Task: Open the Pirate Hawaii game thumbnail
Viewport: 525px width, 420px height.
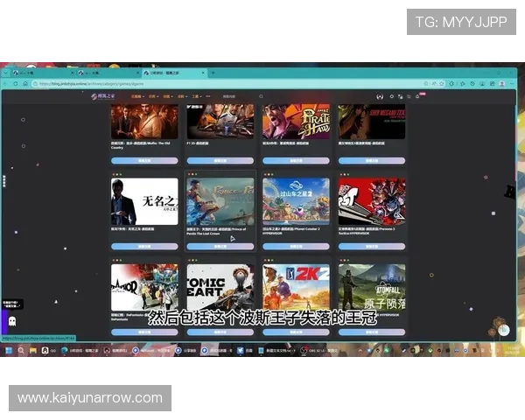Action: click(296, 122)
